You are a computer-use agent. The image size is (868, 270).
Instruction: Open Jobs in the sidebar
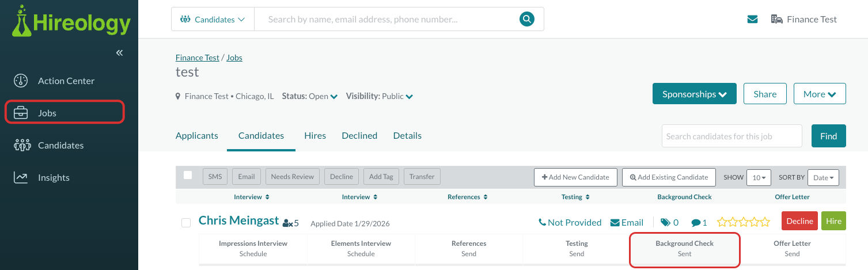click(x=65, y=113)
